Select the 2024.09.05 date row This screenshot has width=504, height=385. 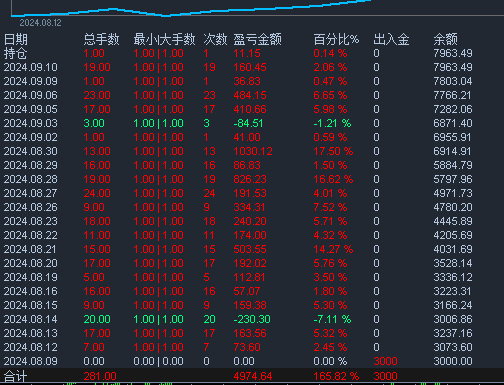(31, 109)
